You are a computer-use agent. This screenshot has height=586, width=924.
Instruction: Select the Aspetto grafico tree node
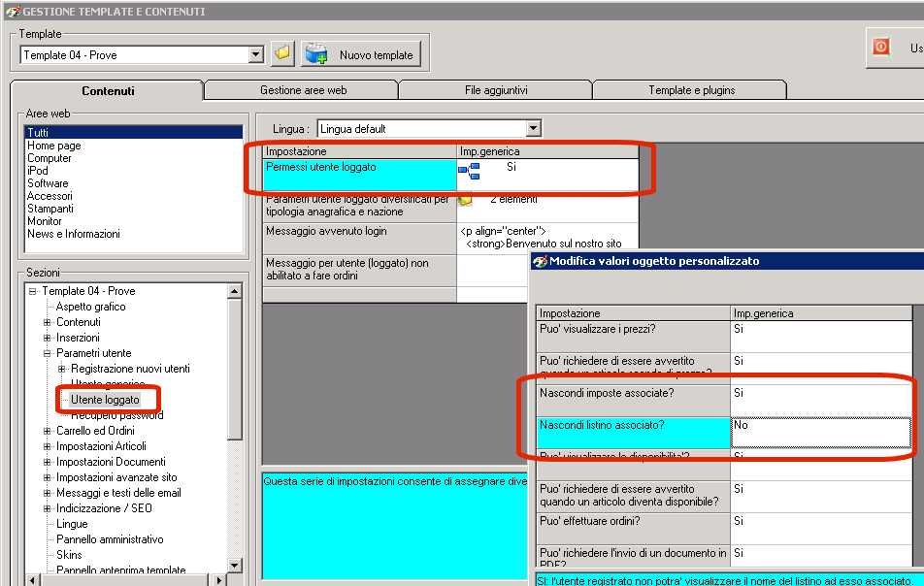tap(91, 307)
